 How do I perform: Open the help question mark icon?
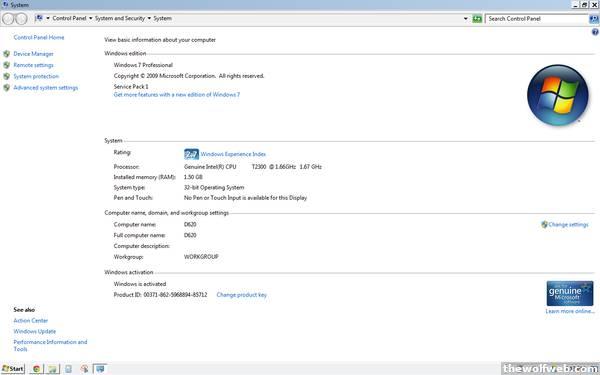pyautogui.click(x=595, y=32)
